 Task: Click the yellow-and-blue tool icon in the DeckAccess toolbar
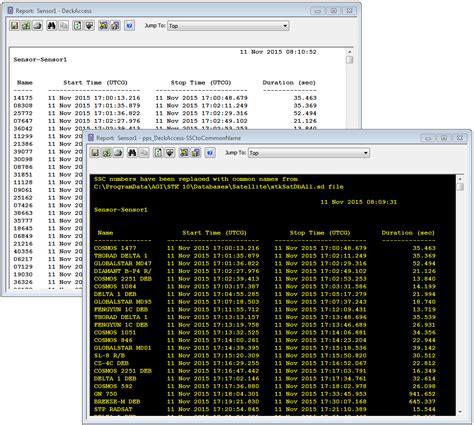tap(103, 26)
